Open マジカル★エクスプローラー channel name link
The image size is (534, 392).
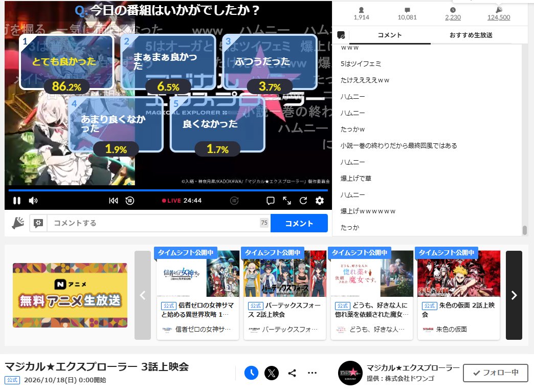(x=413, y=368)
